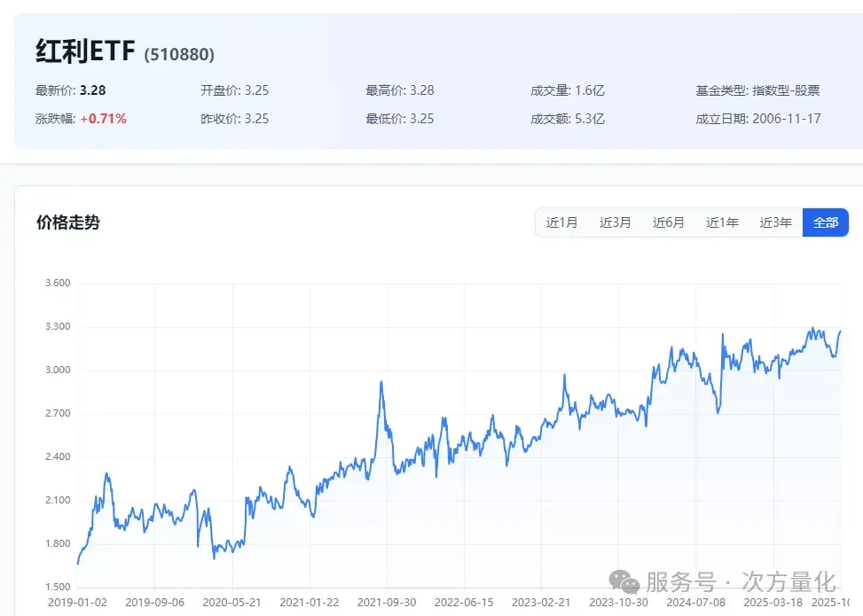This screenshot has height=616, width=863.
Task: Click the red +0.71% change value
Action: (x=103, y=119)
